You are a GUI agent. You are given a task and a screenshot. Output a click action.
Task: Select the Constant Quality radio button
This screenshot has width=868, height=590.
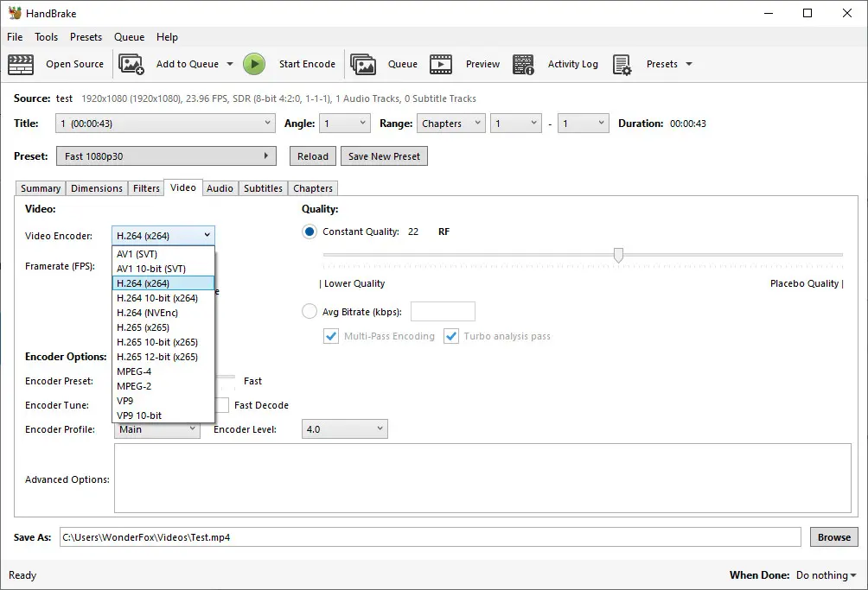pyautogui.click(x=310, y=232)
